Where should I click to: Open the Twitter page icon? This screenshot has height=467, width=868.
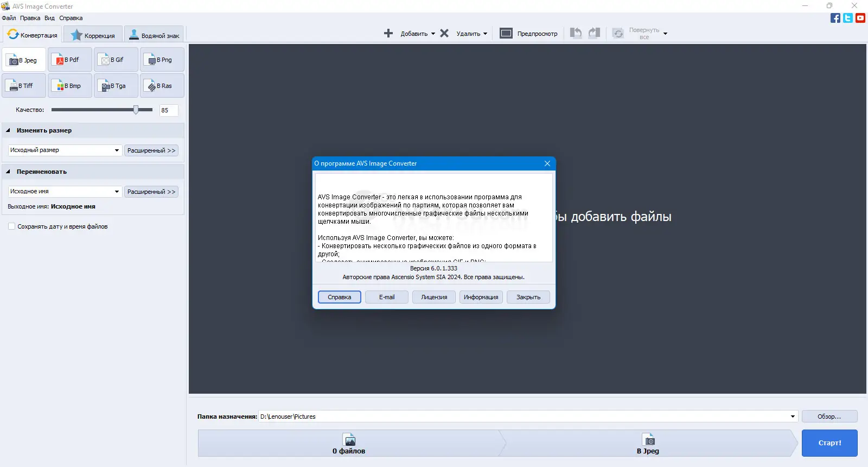pos(848,18)
